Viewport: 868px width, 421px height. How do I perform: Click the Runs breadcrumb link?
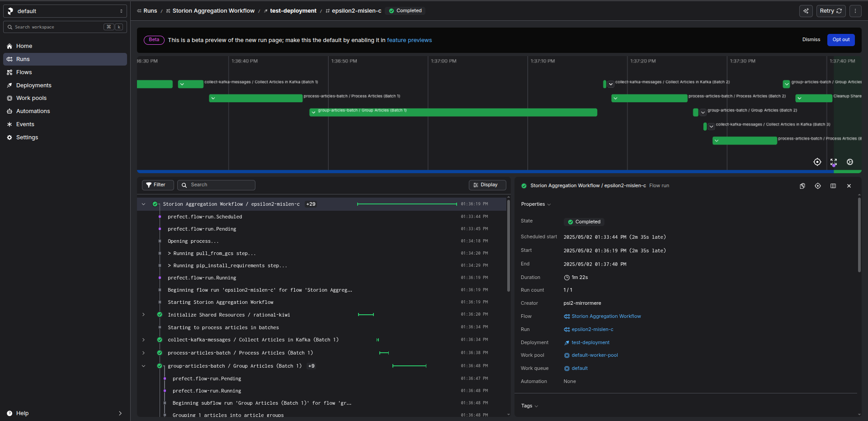147,11
